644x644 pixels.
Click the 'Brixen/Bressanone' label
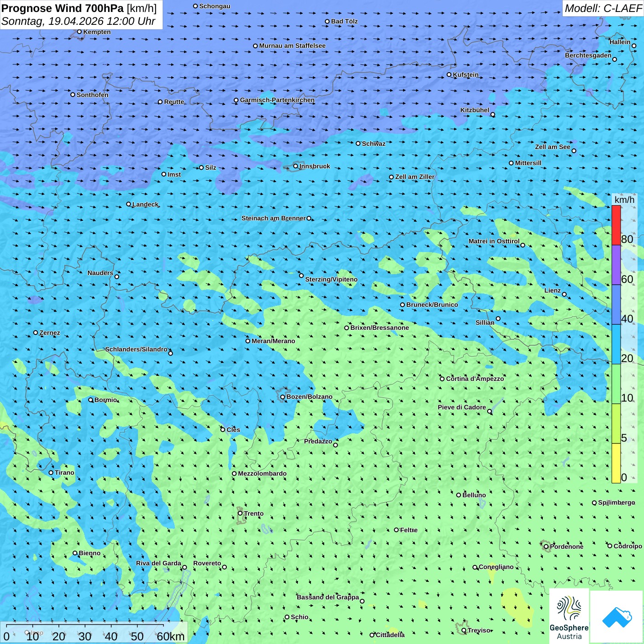tap(380, 328)
